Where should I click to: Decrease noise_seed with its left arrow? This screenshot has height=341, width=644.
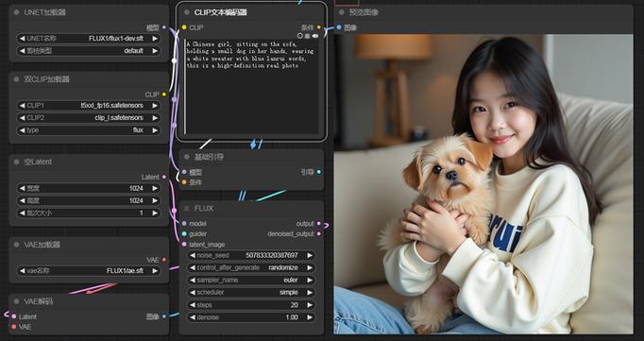coord(193,255)
